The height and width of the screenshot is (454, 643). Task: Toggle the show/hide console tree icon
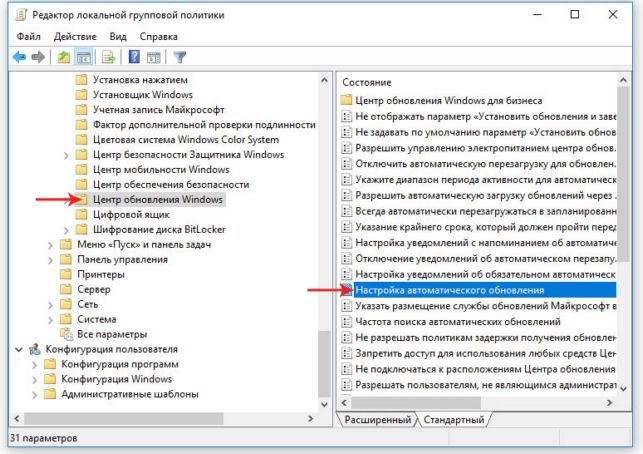coord(84,57)
